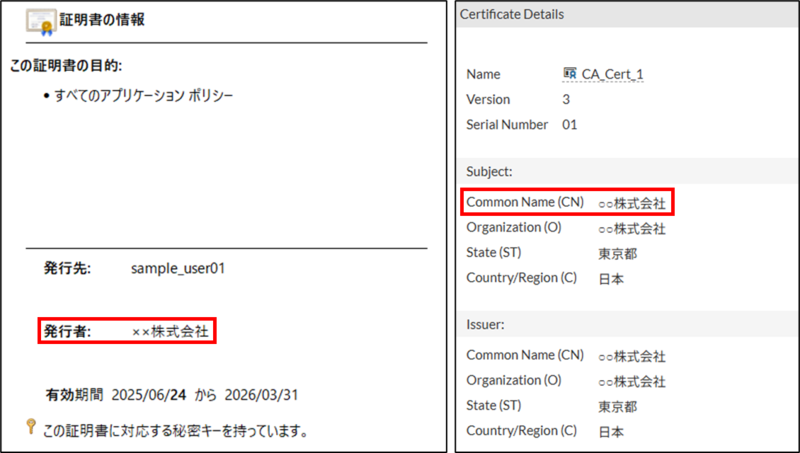Image resolution: width=800 pixels, height=453 pixels.
Task: Select the Subject Common Name value ○○株式会社
Action: pos(632,204)
